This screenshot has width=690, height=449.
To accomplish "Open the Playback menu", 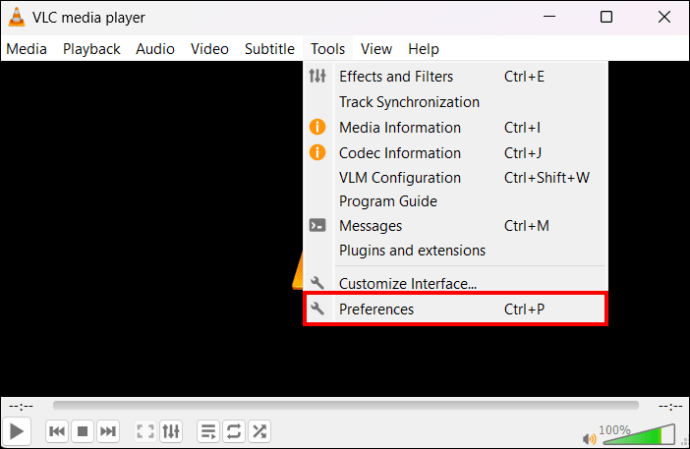I will tap(92, 48).
